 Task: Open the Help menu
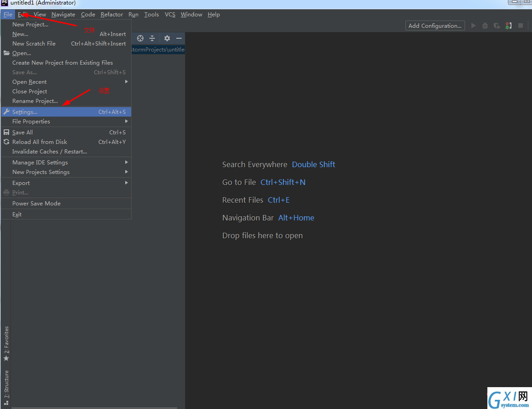coord(214,14)
